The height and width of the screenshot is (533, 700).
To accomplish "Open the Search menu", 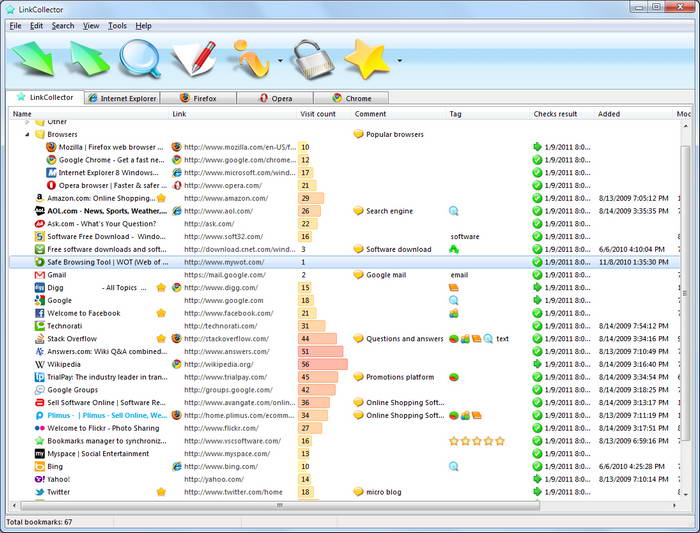I will (x=63, y=26).
